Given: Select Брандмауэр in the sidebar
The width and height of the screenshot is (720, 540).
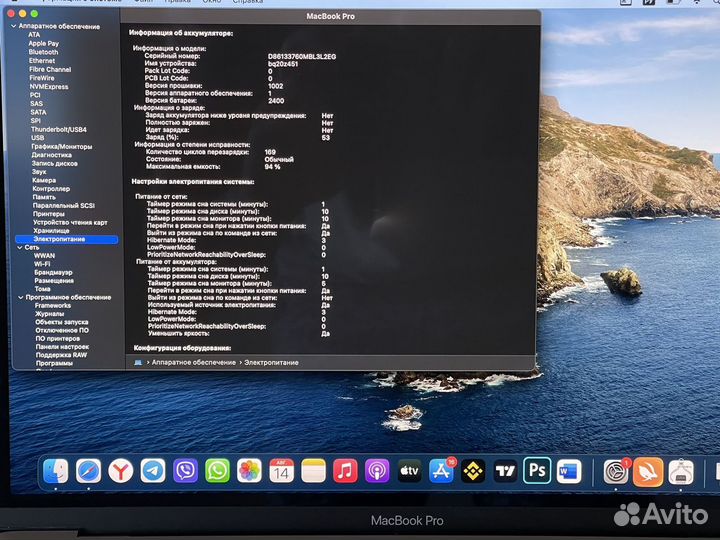Looking at the screenshot, I should click(x=53, y=272).
